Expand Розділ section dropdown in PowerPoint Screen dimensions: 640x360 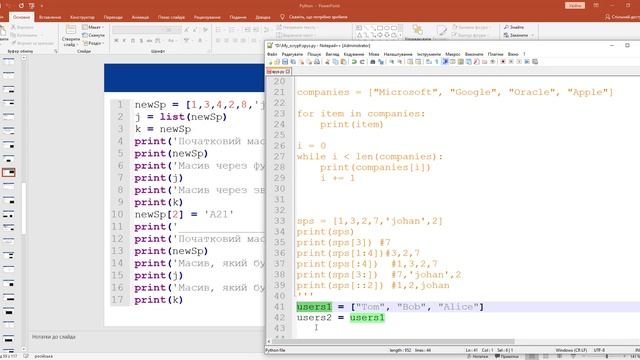(93, 43)
